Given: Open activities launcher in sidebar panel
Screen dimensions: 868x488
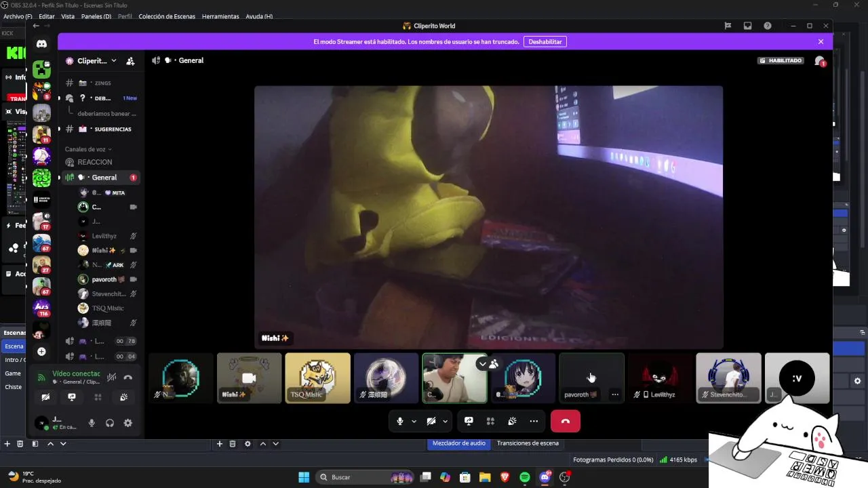Looking at the screenshot, I should (x=98, y=397).
